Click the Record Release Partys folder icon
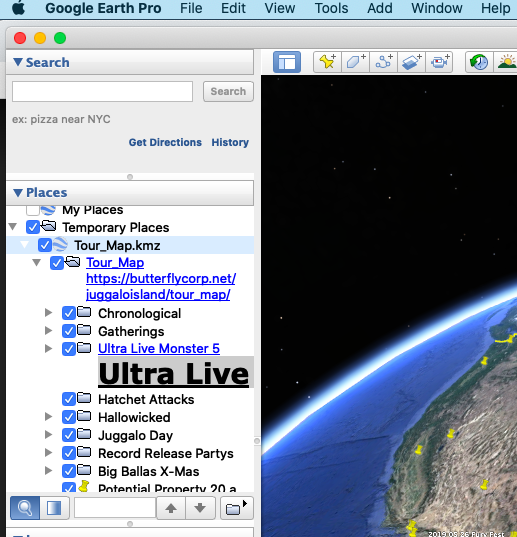The height and width of the screenshot is (537, 517). (x=84, y=452)
